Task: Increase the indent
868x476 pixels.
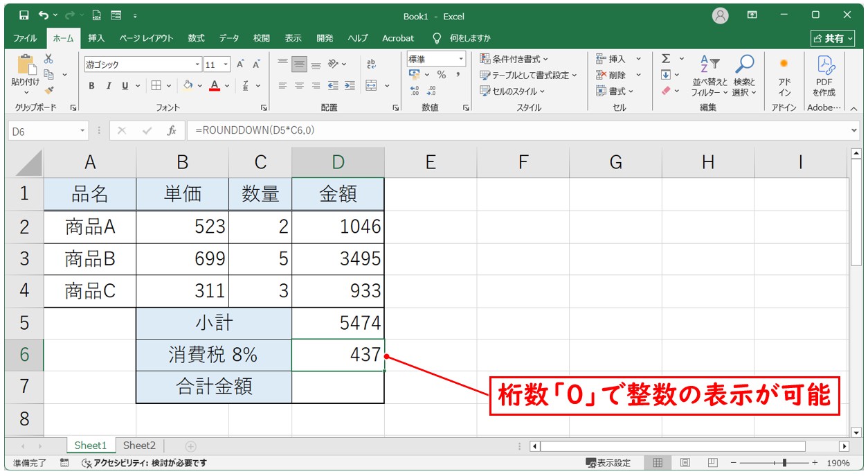Action: click(x=350, y=86)
